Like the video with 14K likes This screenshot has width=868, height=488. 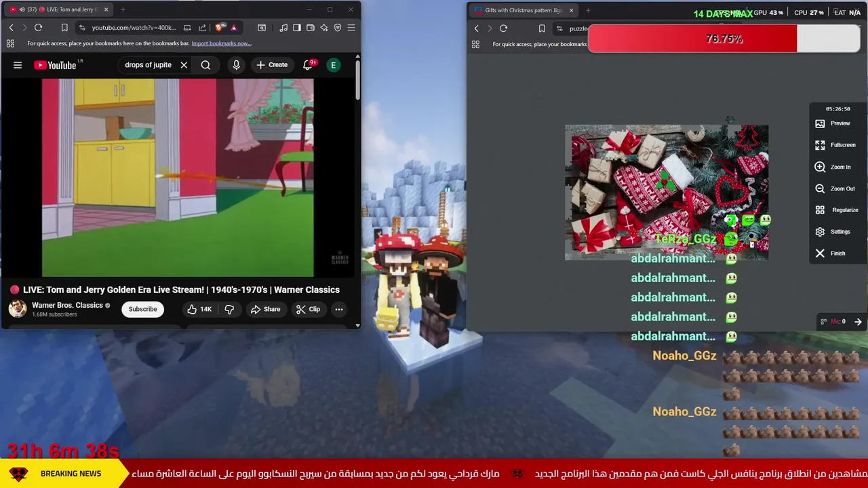pyautogui.click(x=199, y=309)
